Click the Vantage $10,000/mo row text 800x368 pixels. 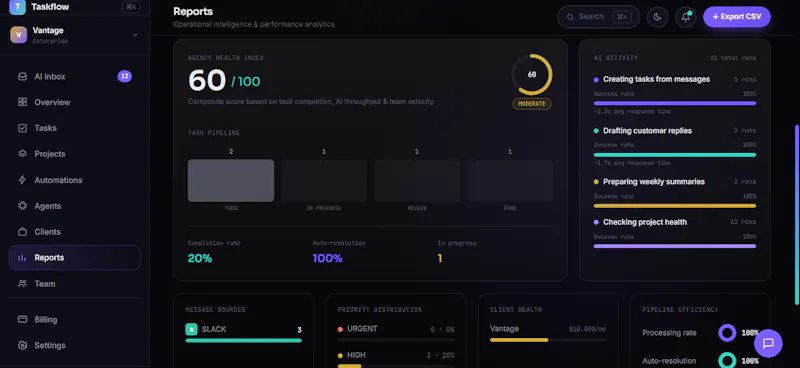(548, 329)
